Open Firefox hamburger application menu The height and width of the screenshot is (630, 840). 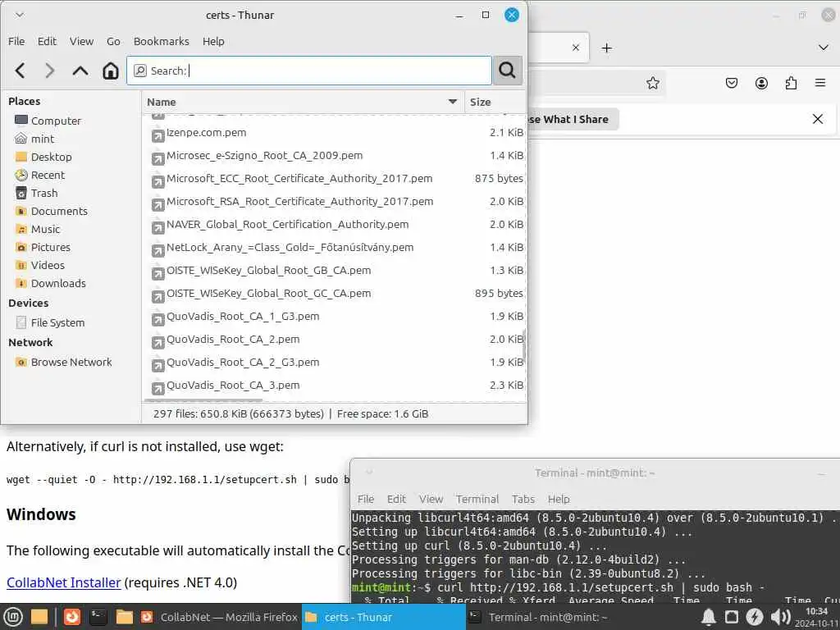(820, 83)
